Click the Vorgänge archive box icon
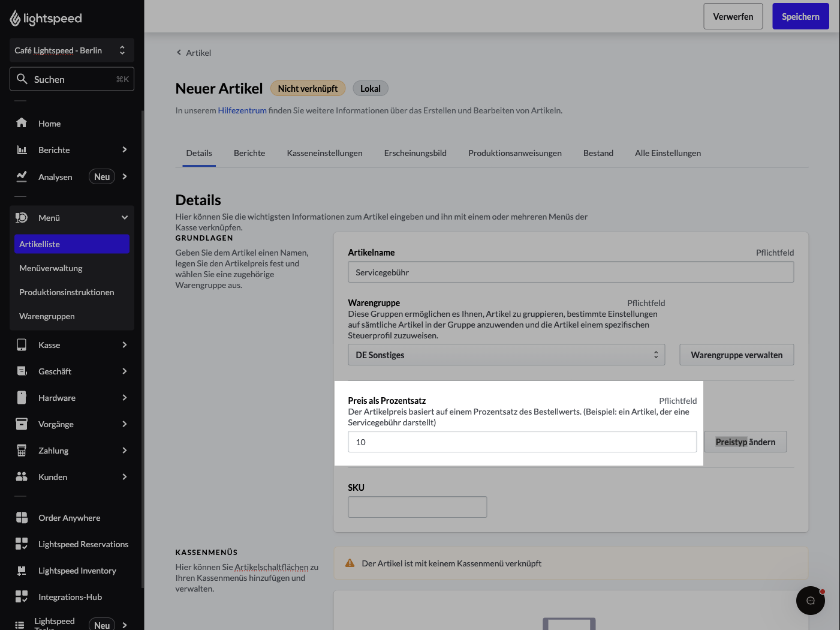The height and width of the screenshot is (630, 840). [22, 424]
